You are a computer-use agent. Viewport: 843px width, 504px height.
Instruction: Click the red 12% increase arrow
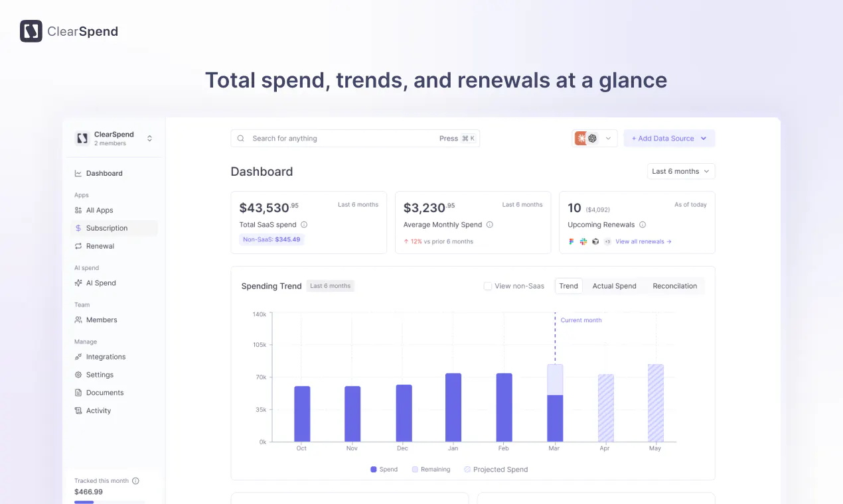pos(406,241)
